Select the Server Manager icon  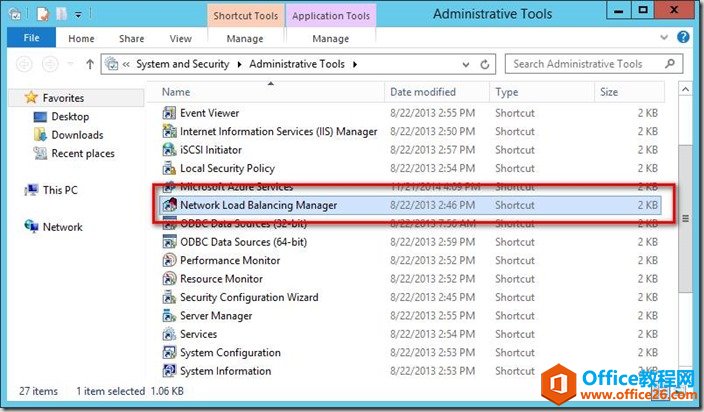click(x=169, y=316)
